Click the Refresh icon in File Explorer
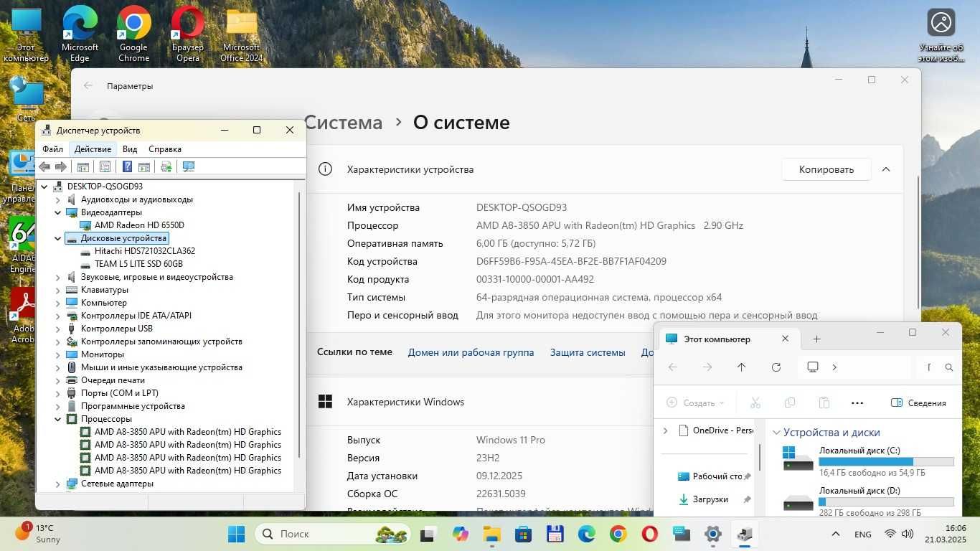Viewport: 980px width, 551px height. pyautogui.click(x=776, y=367)
